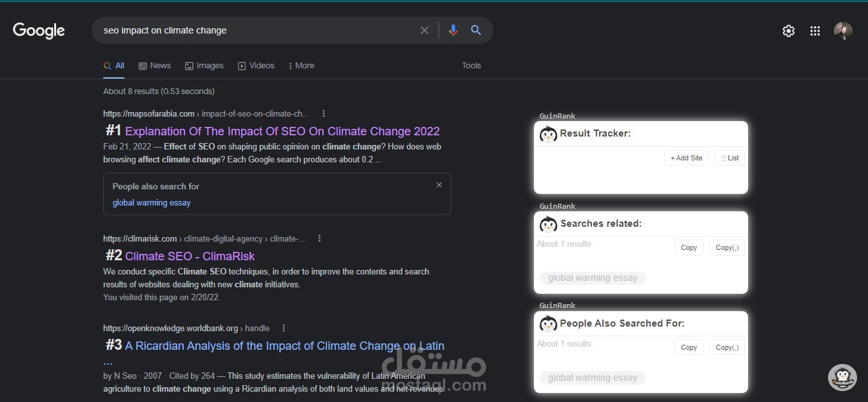Viewport: 868px width, 402px height.
Task: Click Copy(,) in People Also Searched For panel
Action: (727, 347)
